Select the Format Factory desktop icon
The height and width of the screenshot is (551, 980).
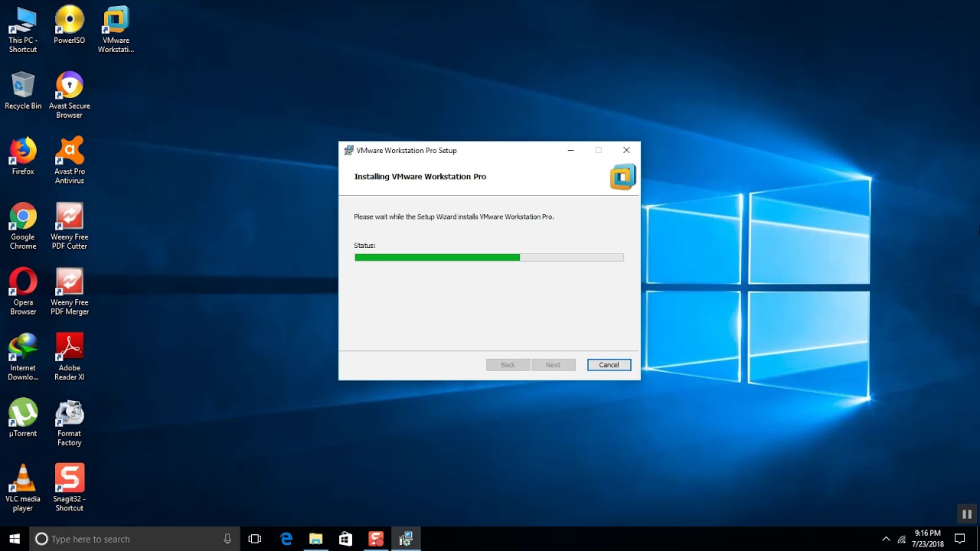point(69,422)
